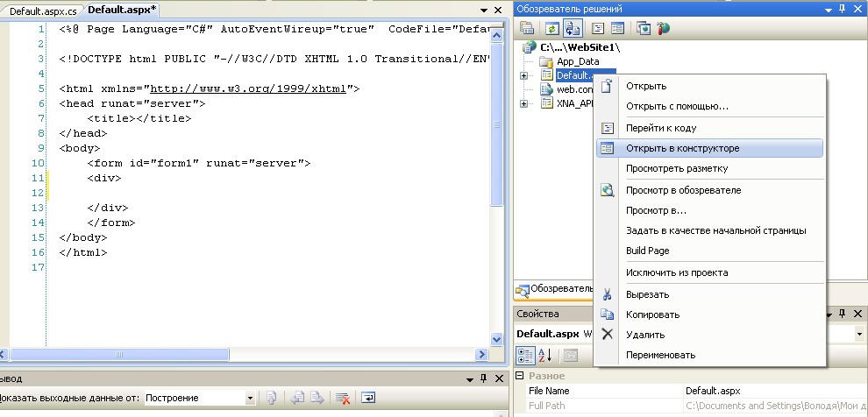868x417 pixels.
Task: Switch Properties panel to alphabetical sort
Action: pos(544,355)
